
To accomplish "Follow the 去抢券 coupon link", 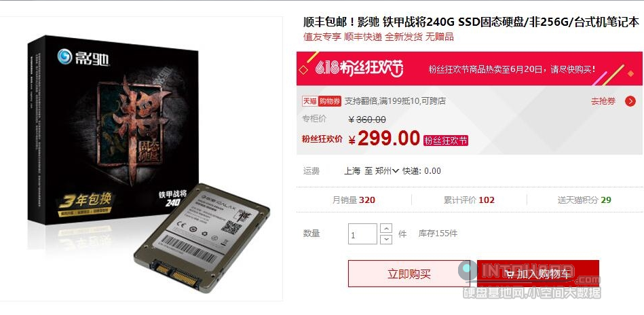I will [603, 101].
